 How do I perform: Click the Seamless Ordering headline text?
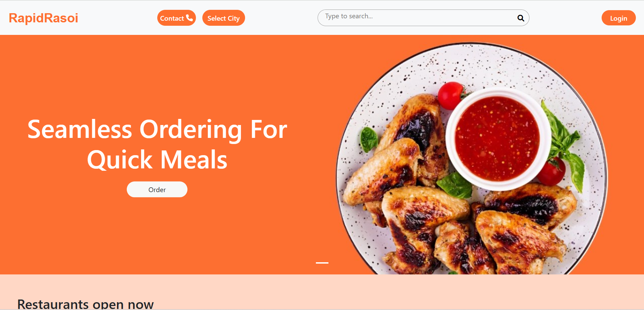(x=157, y=129)
